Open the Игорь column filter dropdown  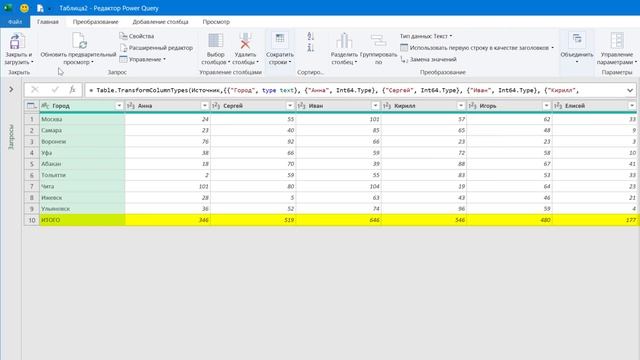click(546, 106)
